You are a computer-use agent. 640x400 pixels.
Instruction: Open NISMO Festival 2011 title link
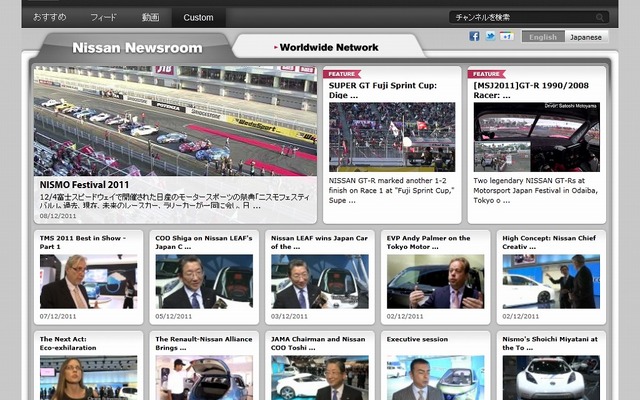84,184
